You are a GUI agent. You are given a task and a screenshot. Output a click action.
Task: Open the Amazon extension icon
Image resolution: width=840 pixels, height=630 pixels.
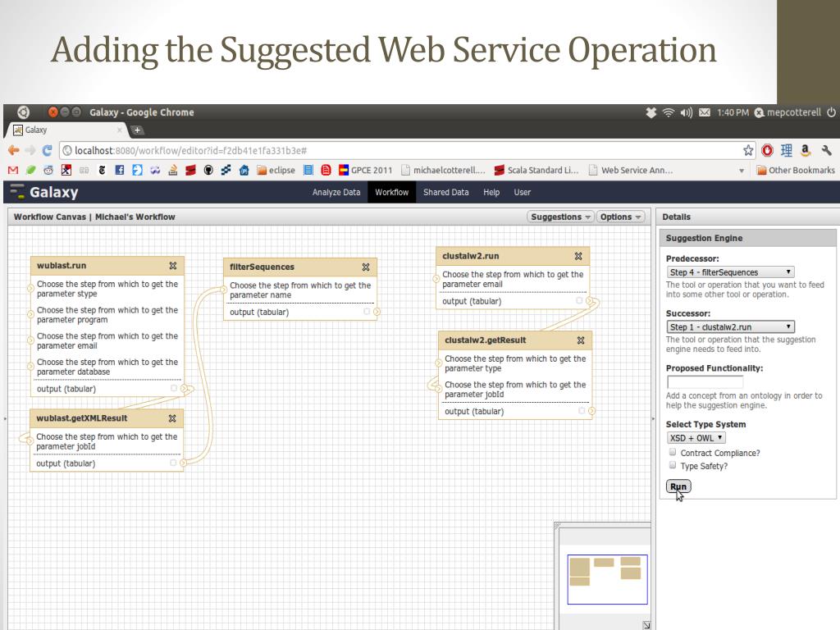[x=806, y=151]
